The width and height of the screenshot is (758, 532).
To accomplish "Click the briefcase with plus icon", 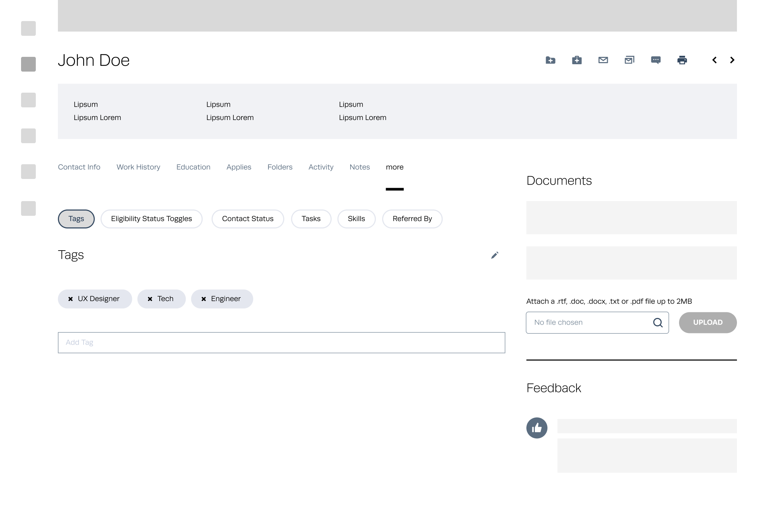I will tap(577, 60).
